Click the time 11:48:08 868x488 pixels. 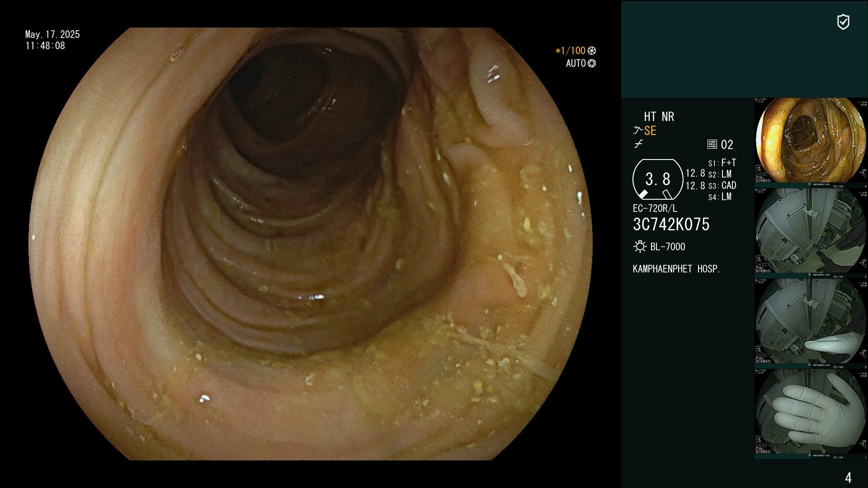[45, 46]
